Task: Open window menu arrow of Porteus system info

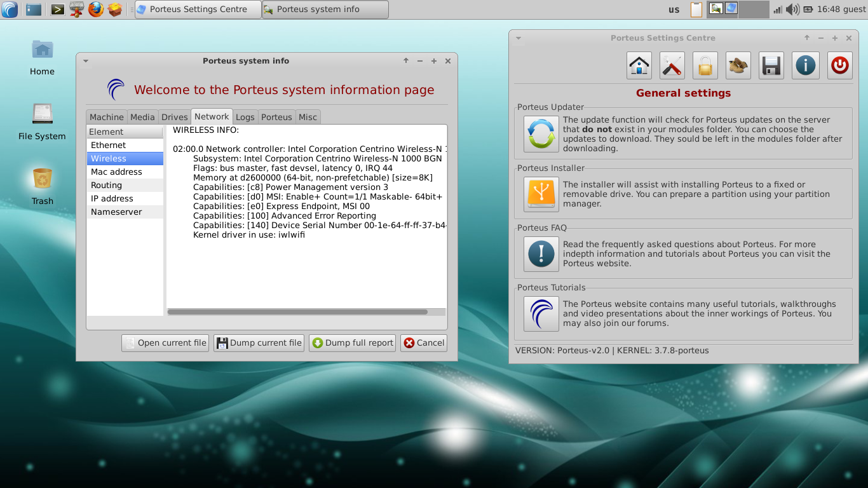Action: point(86,61)
